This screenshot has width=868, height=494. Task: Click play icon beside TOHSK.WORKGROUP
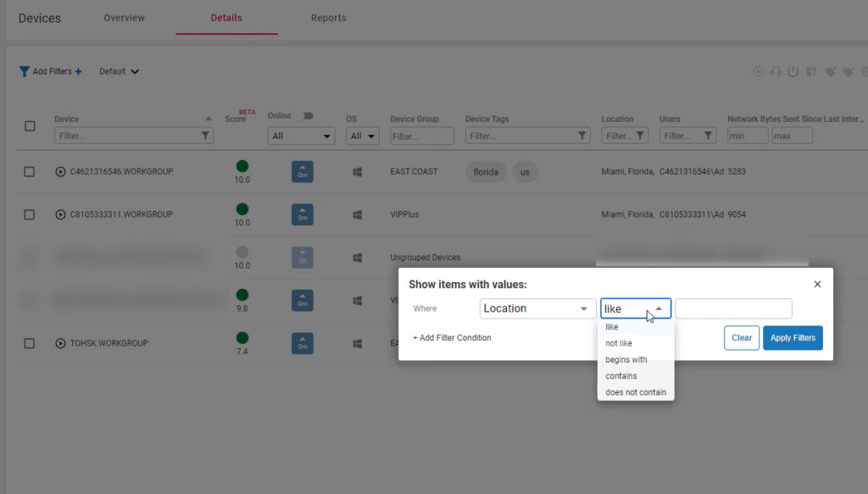[60, 343]
